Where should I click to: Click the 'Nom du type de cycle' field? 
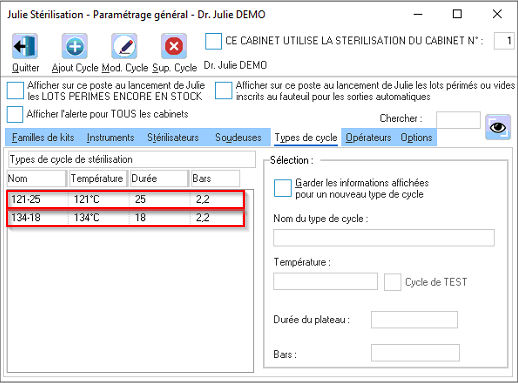click(x=384, y=238)
